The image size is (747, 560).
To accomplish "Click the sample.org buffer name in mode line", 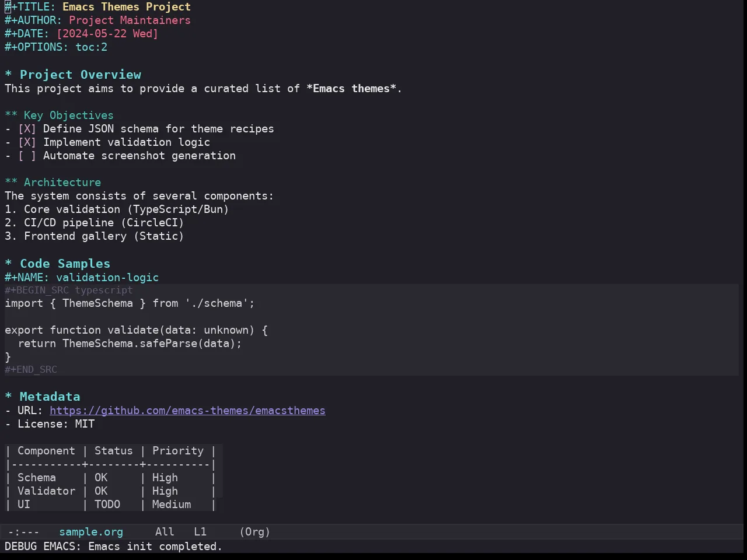I will [x=91, y=532].
